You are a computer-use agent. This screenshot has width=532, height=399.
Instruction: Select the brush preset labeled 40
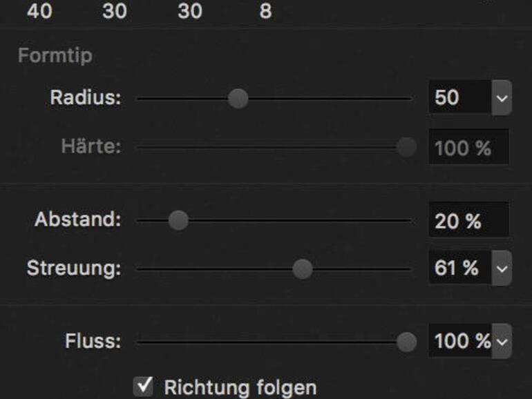coord(39,12)
